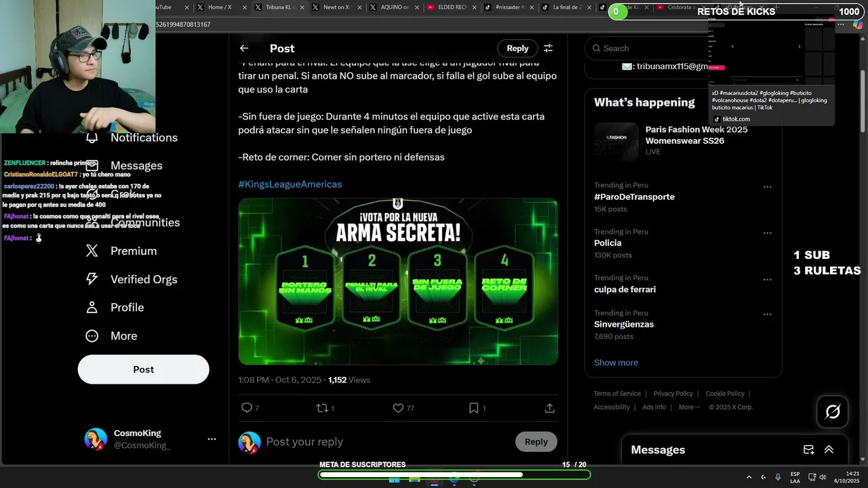868x488 pixels.
Task: Open the Grok floating icon at bottom right
Action: tap(833, 411)
